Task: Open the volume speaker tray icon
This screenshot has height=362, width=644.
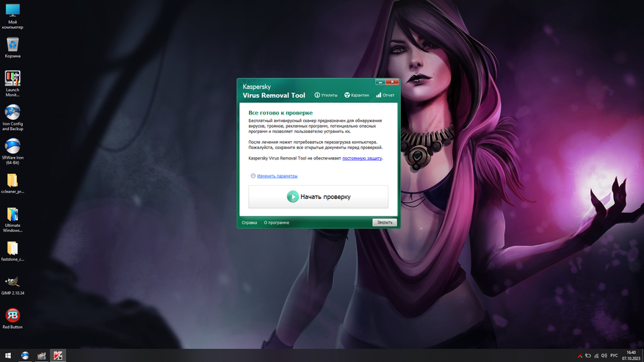Action: tap(604, 356)
